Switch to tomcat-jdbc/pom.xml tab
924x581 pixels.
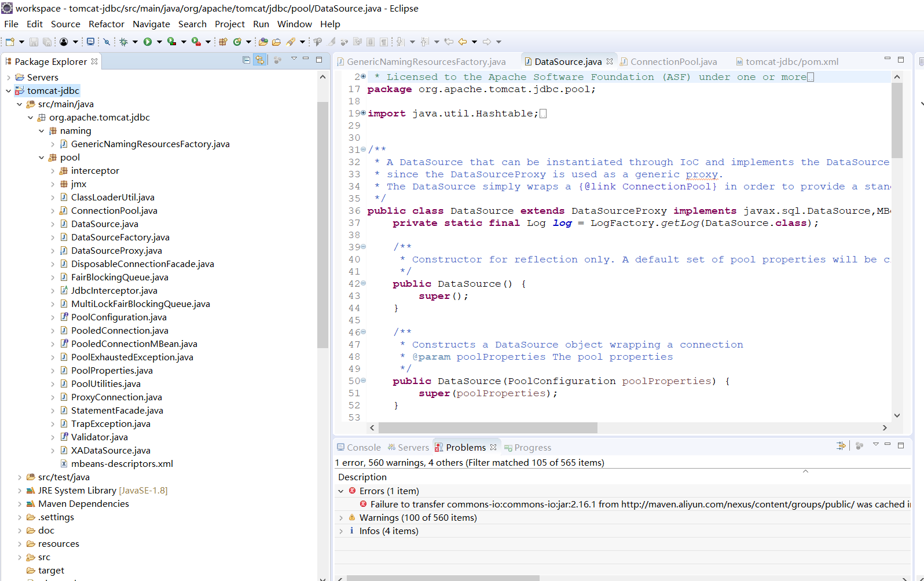787,61
